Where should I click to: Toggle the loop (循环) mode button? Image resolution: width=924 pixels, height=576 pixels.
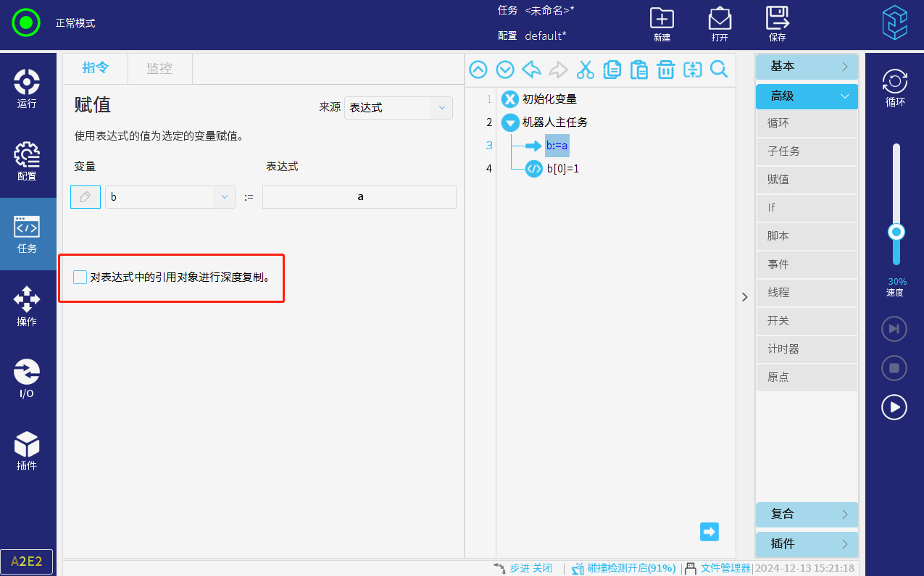coord(895,88)
